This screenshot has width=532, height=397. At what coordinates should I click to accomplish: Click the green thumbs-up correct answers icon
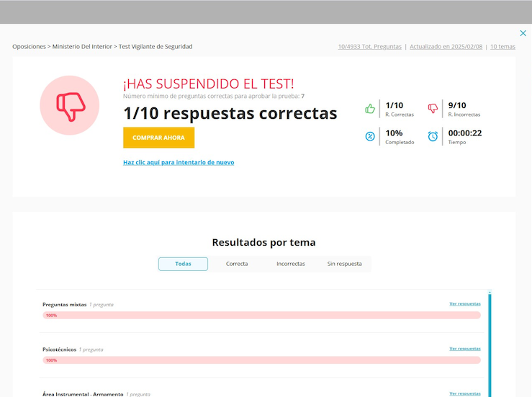coord(370,109)
